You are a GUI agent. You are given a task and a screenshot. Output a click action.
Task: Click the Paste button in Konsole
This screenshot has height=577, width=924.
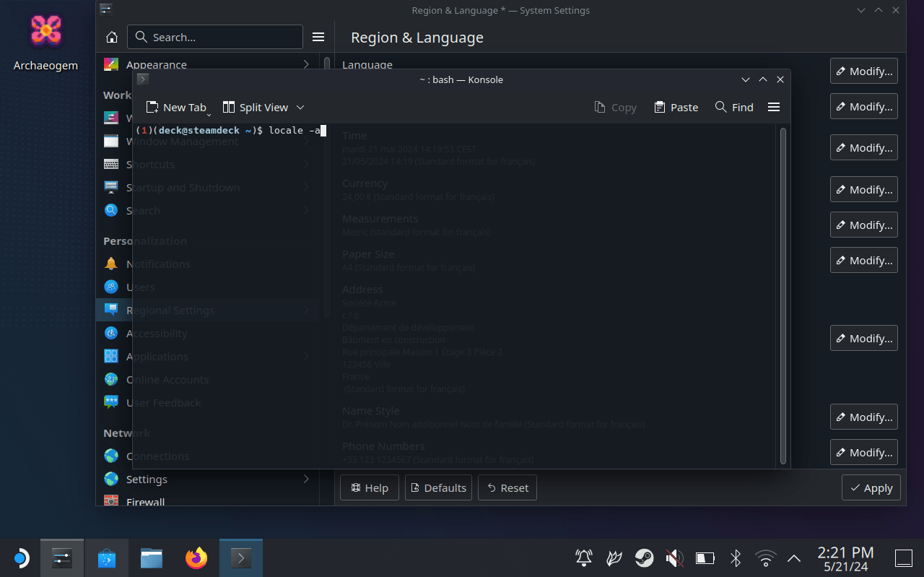click(676, 107)
